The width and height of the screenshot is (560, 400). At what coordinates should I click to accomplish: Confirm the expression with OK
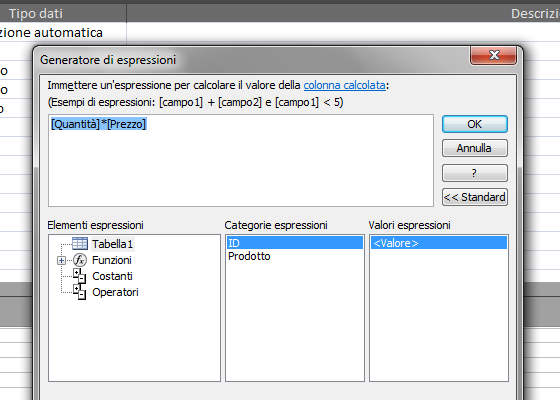click(475, 124)
